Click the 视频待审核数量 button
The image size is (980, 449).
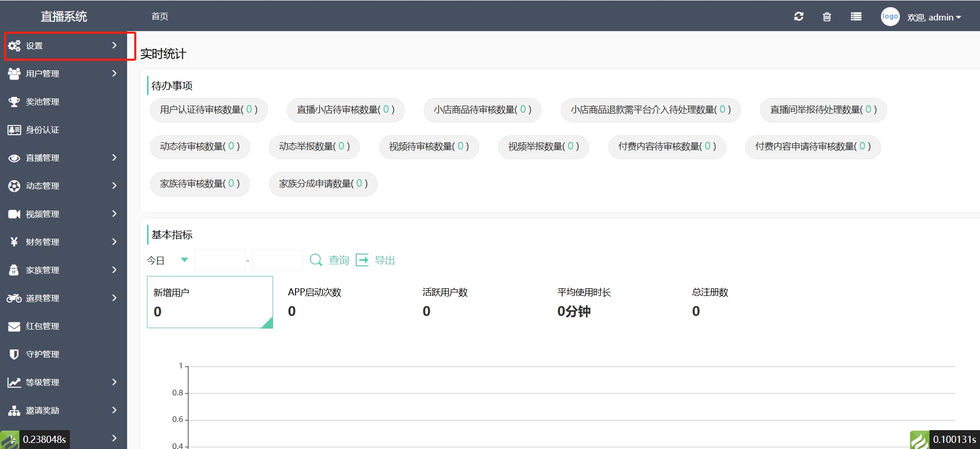pos(429,147)
